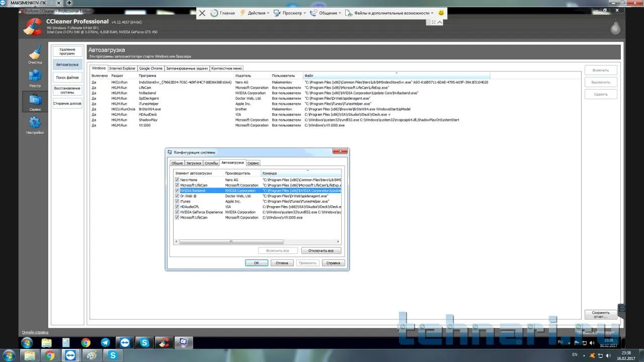Switch to the Службы tab
Viewport: 644px width, 362px height.
[211, 163]
